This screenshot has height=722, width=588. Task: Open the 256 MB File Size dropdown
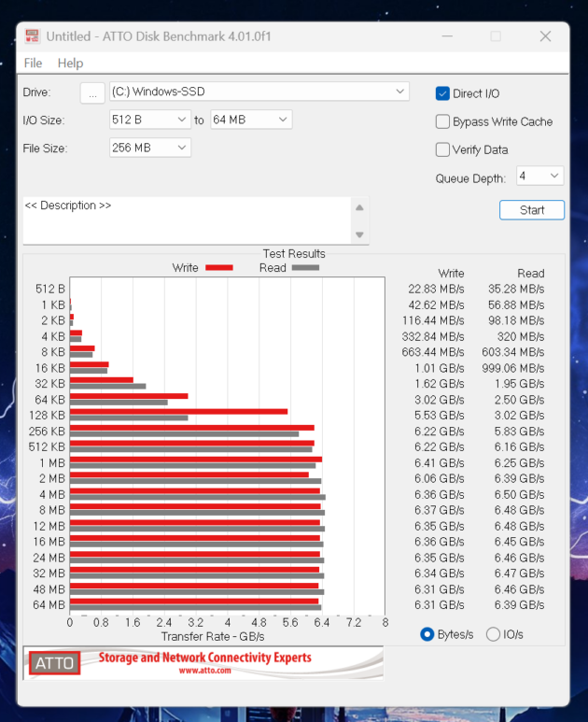click(x=150, y=148)
